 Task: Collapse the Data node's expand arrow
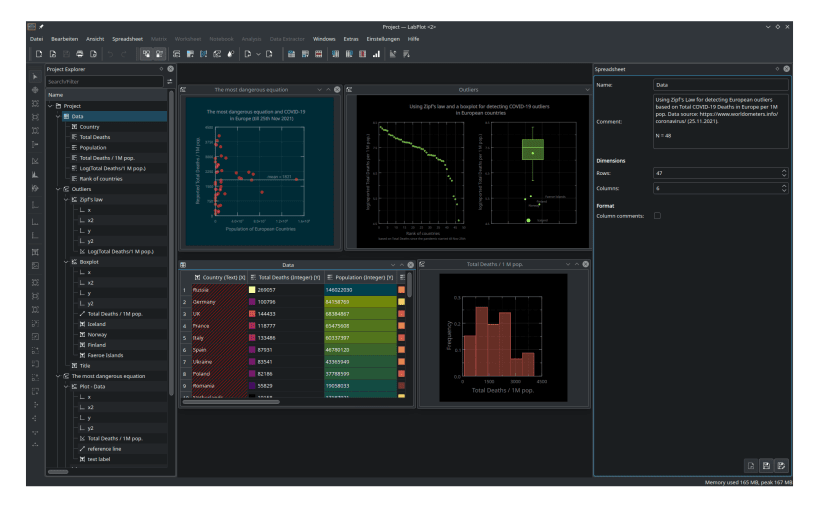point(58,116)
